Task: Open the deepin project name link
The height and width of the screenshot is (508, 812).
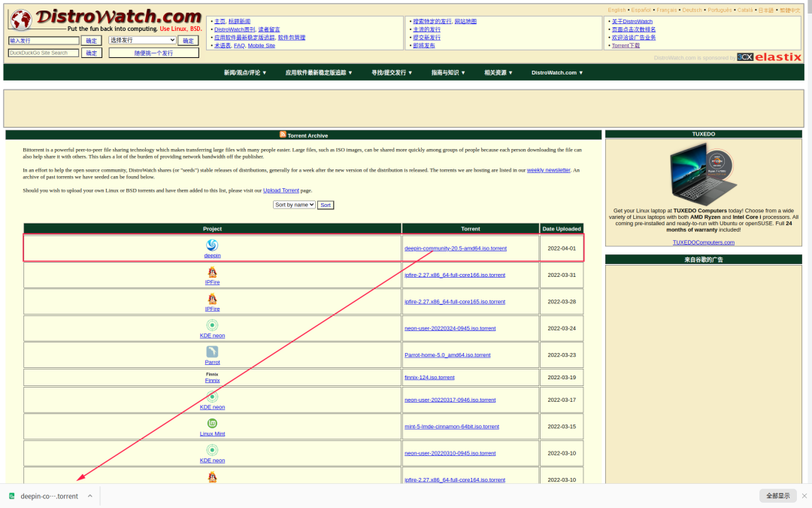Action: (x=212, y=255)
